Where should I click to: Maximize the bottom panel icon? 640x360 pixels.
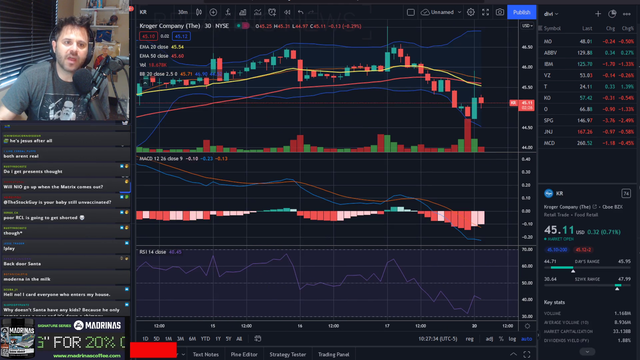pyautogui.click(x=527, y=354)
